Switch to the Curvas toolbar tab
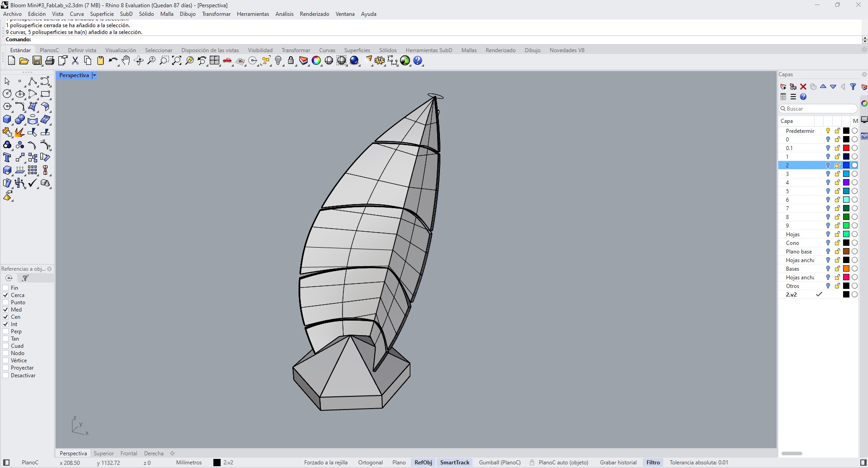Viewport: 868px width, 468px height. (x=327, y=50)
